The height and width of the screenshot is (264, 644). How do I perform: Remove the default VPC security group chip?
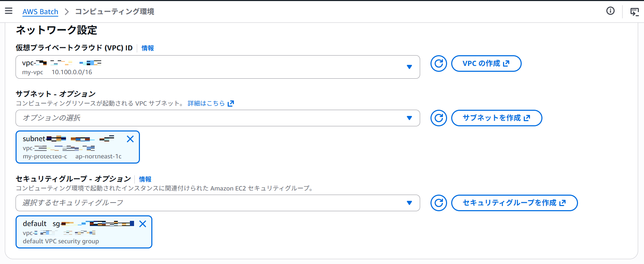click(x=143, y=224)
